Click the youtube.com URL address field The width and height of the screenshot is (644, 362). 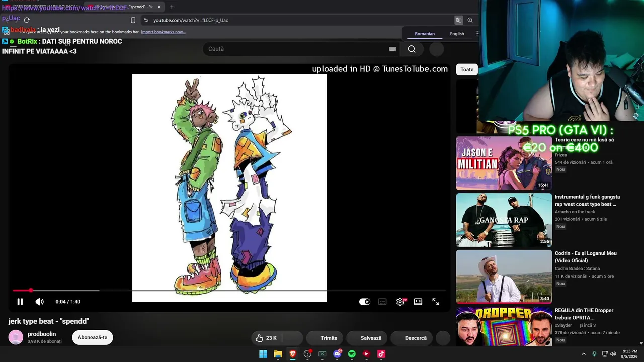(297, 20)
